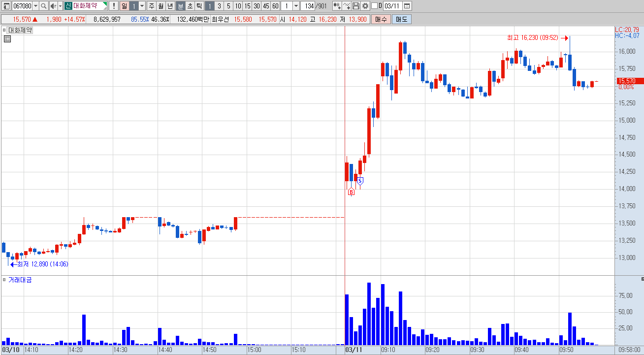Select the 3-minute interval button
Image resolution: width=644 pixels, height=355 pixels.
219,6
